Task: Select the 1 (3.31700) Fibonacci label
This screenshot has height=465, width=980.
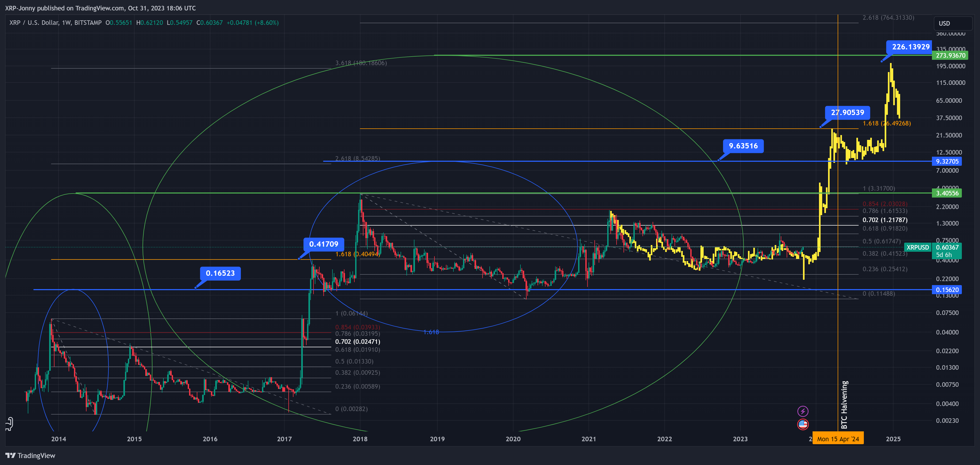Action: (x=879, y=188)
